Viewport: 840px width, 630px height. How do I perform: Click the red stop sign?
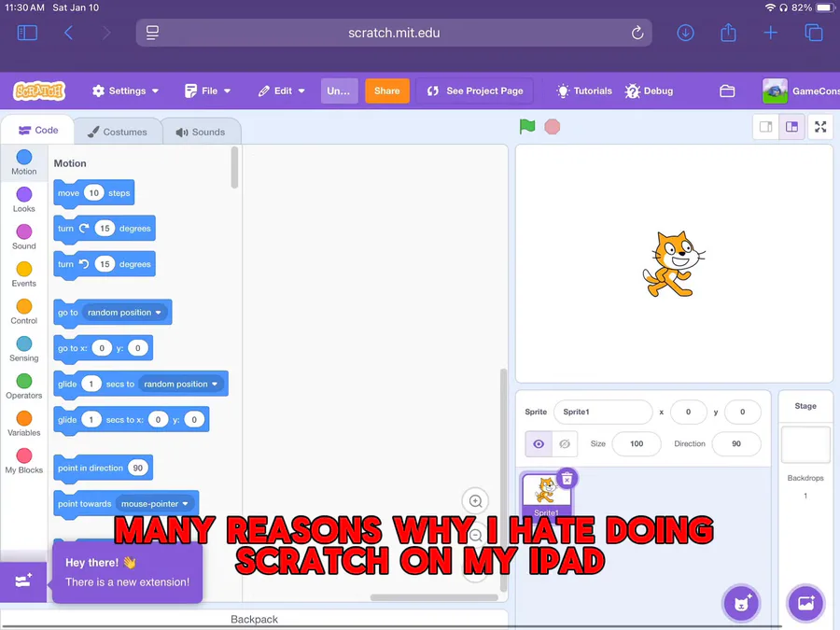pos(553,127)
